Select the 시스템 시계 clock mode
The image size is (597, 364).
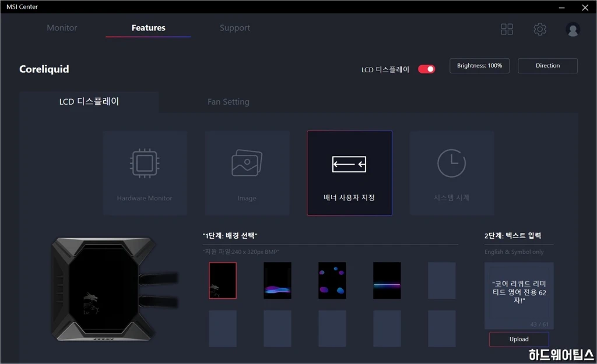452,173
